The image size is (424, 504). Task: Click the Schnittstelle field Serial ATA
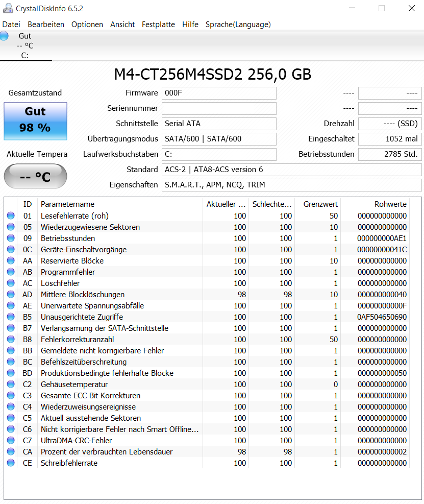tap(219, 124)
